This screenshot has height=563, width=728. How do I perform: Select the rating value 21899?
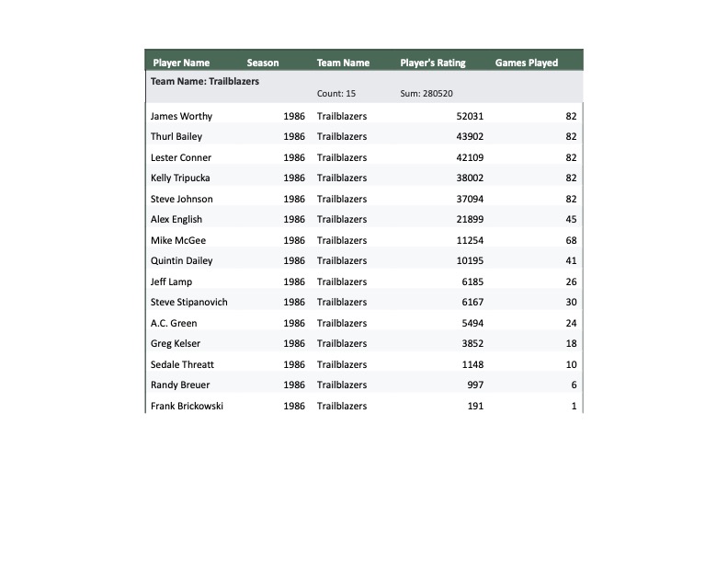(470, 220)
